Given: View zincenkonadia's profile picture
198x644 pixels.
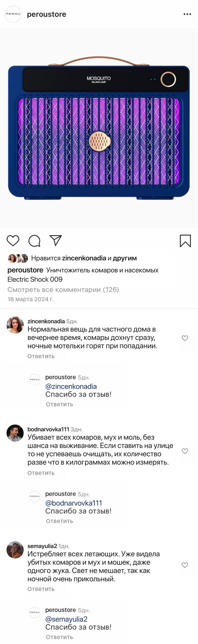Looking at the screenshot, I should click(x=15, y=325).
